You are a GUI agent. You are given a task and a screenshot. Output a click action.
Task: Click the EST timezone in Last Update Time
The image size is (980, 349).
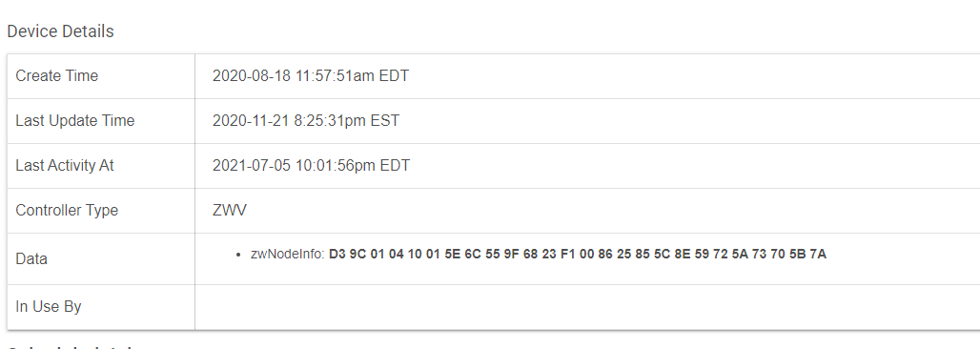(385, 121)
